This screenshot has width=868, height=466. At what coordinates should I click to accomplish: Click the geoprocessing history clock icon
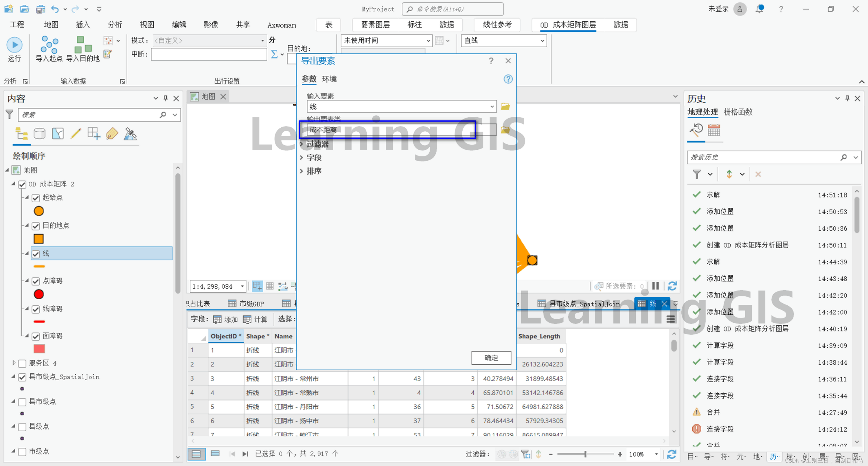696,130
